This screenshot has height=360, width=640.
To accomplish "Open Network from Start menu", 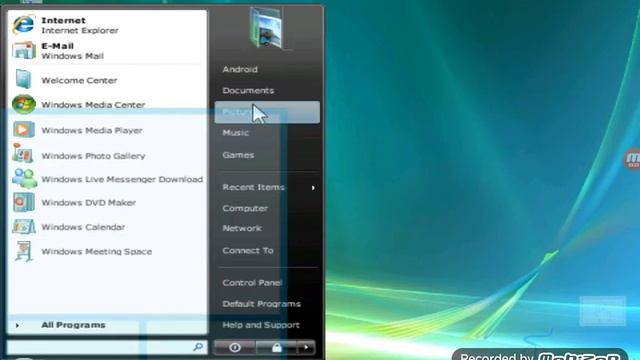I will point(242,228).
